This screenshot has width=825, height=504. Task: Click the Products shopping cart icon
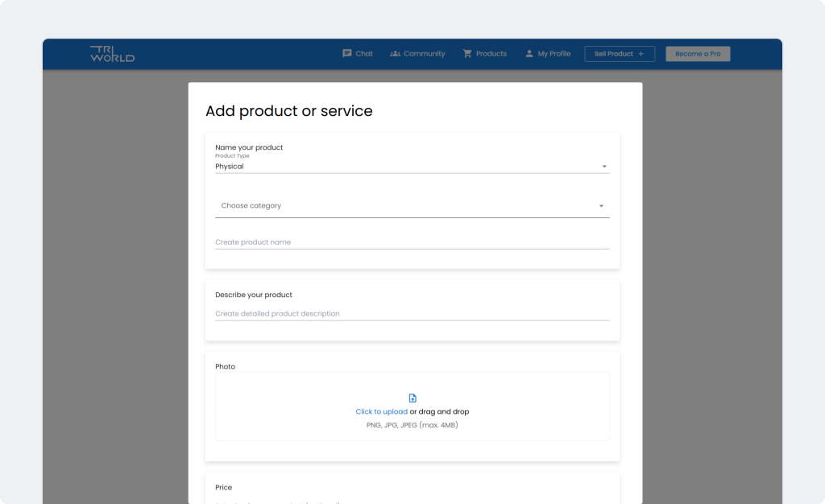466,53
